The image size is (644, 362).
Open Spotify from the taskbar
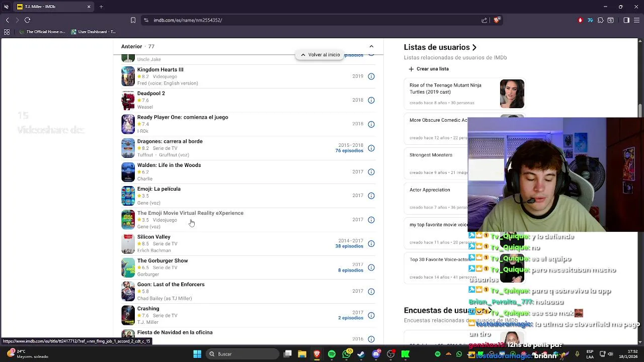click(x=332, y=354)
